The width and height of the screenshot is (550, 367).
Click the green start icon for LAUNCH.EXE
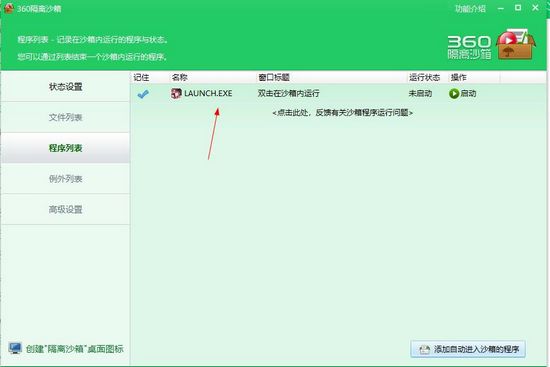click(x=454, y=94)
